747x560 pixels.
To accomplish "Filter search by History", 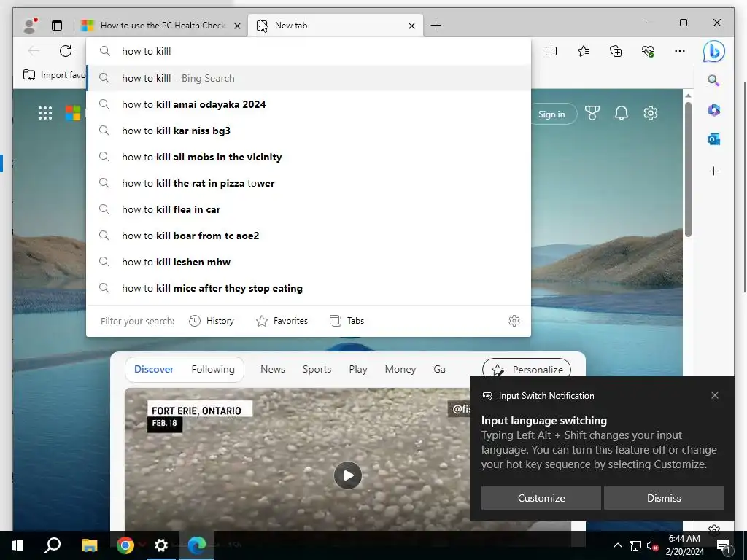I will [212, 321].
